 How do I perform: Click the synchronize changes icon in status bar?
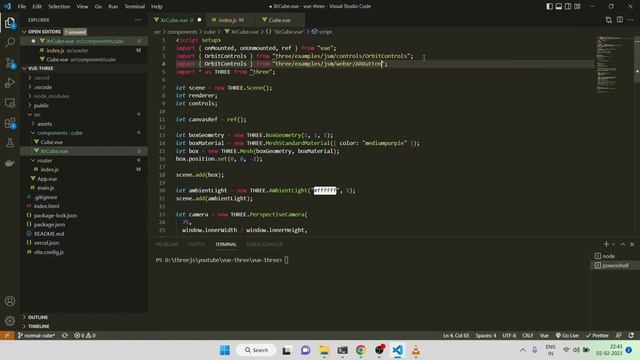point(65,336)
